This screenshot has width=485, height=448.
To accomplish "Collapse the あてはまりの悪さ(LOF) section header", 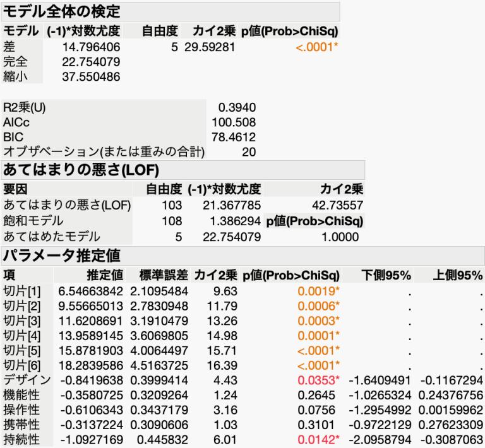I will pyautogui.click(x=81, y=170).
